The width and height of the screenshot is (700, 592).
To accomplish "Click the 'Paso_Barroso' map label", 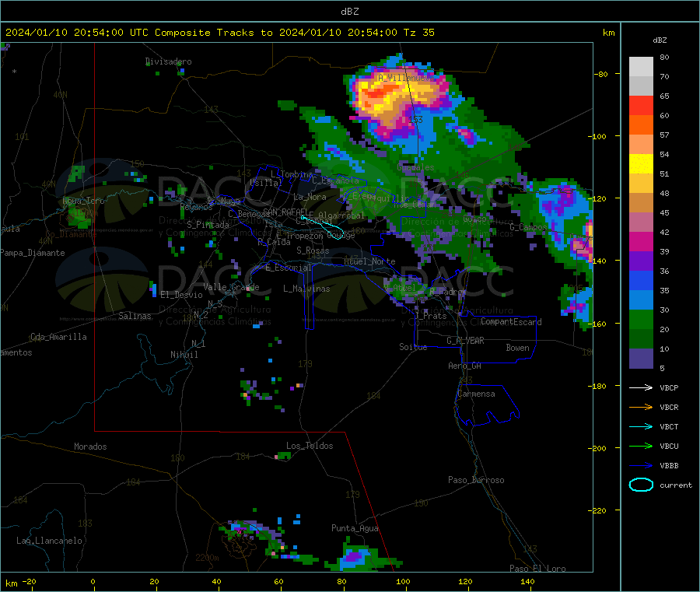I will pyautogui.click(x=476, y=480).
